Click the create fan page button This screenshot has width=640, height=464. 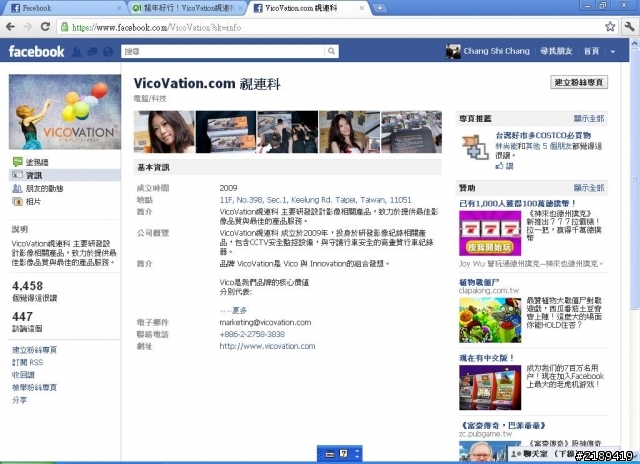(579, 82)
